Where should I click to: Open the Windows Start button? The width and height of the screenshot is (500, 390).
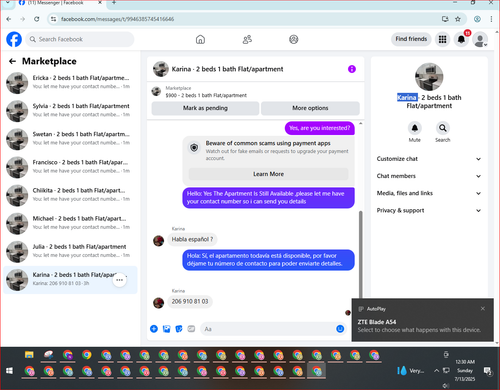click(x=9, y=370)
